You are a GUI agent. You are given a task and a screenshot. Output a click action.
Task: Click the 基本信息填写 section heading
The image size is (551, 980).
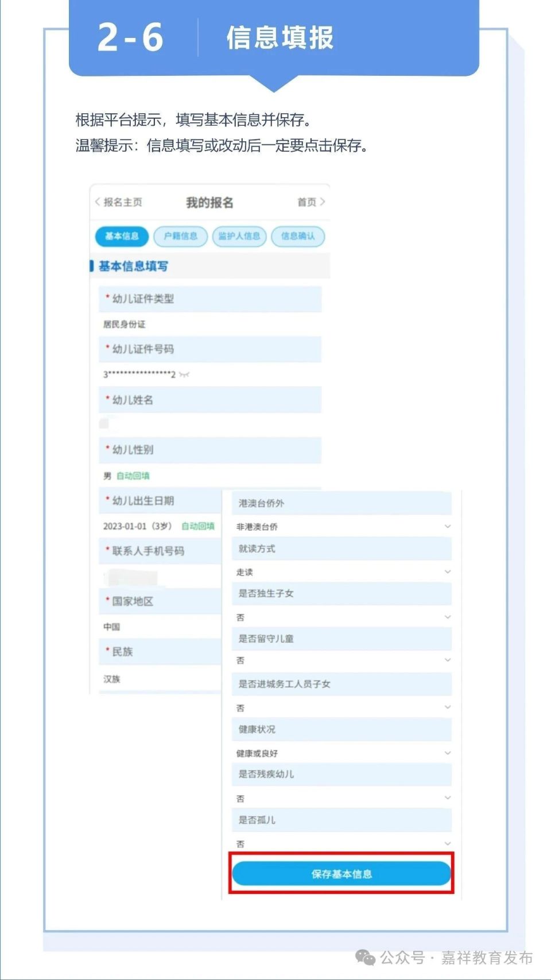(x=133, y=266)
